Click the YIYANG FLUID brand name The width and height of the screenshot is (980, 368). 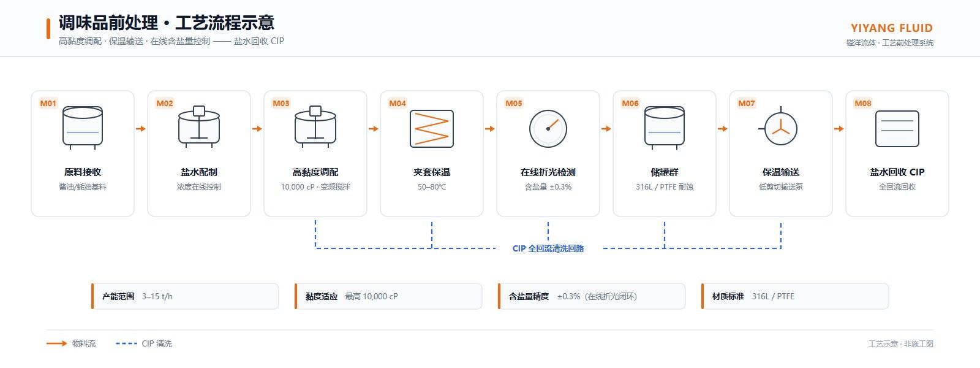click(x=892, y=28)
